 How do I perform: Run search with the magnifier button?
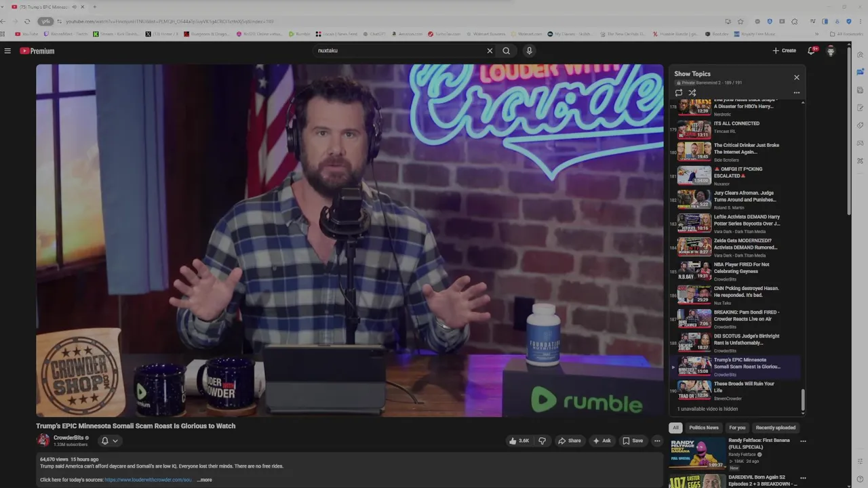506,51
